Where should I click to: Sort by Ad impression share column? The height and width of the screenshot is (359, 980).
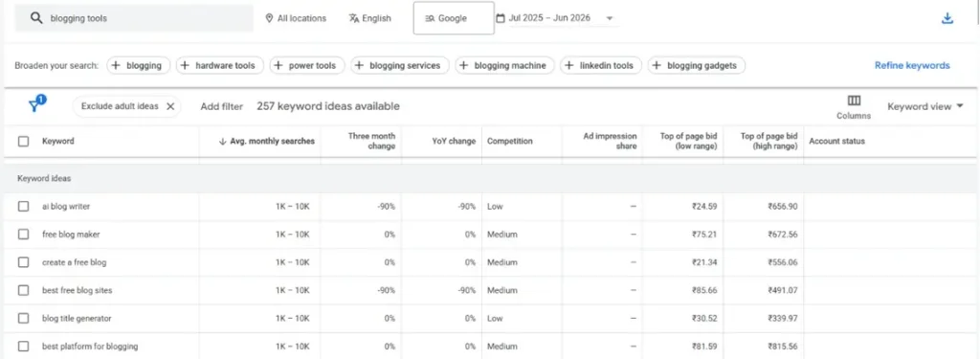[610, 142]
